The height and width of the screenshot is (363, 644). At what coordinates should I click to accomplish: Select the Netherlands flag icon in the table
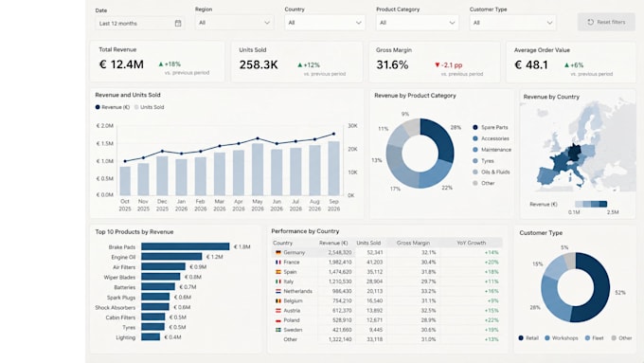(278, 291)
